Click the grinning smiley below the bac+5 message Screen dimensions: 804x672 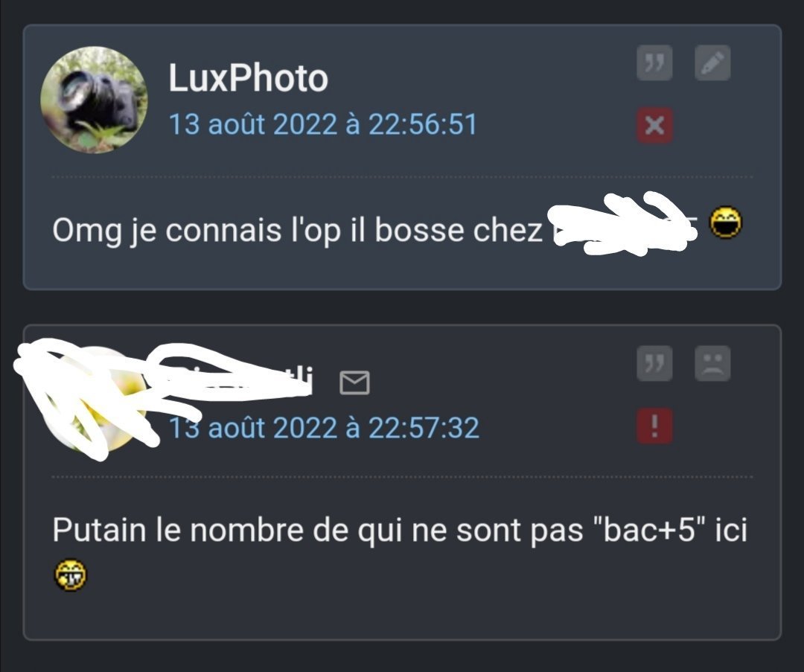[70, 575]
